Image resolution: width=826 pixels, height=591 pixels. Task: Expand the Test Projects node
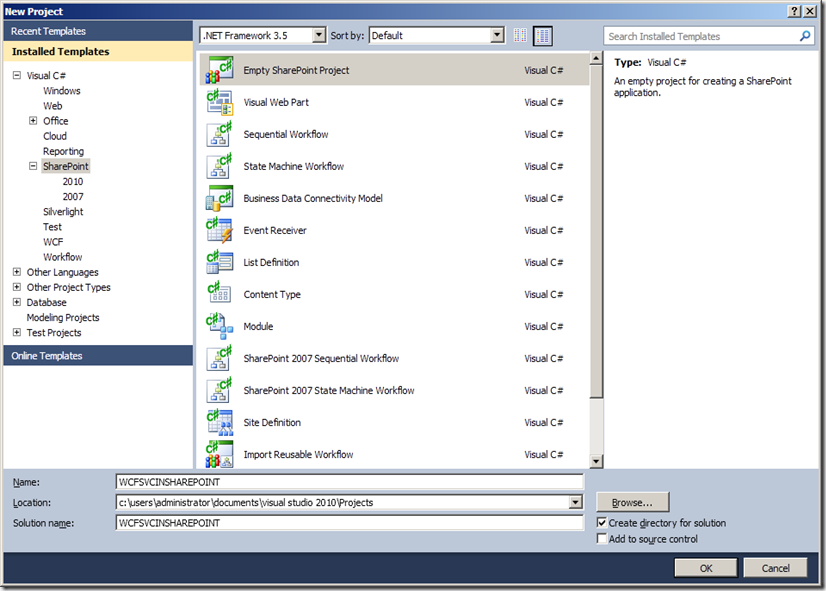point(17,332)
